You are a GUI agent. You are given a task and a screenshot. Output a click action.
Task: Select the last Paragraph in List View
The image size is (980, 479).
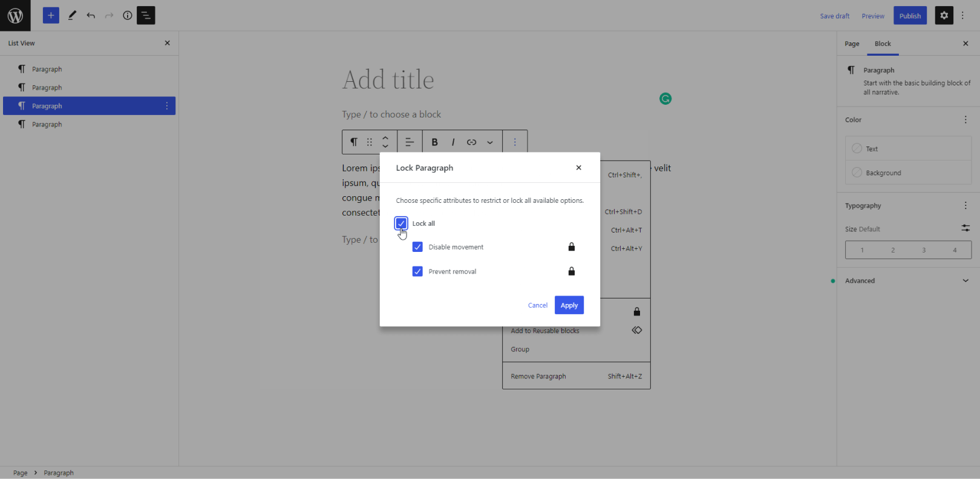pos(47,125)
